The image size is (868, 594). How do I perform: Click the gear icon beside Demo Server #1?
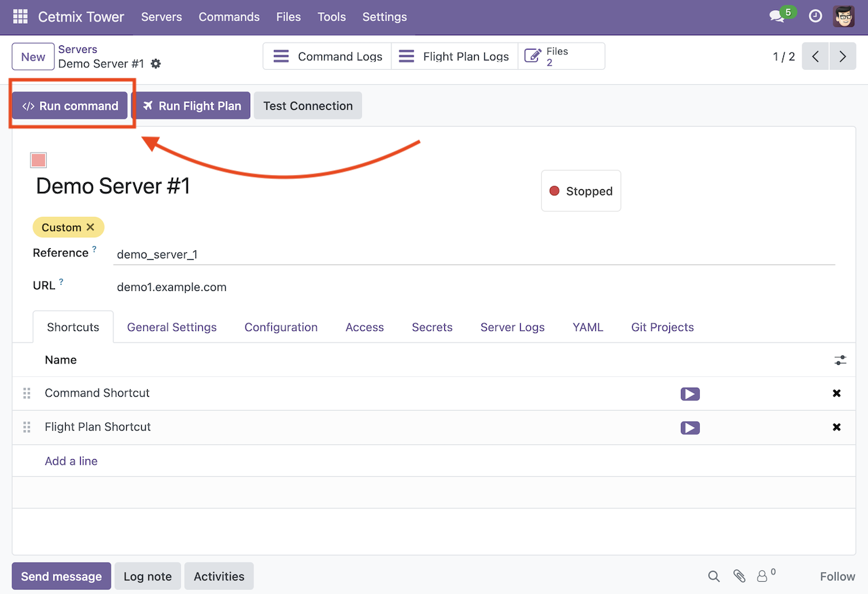point(156,64)
